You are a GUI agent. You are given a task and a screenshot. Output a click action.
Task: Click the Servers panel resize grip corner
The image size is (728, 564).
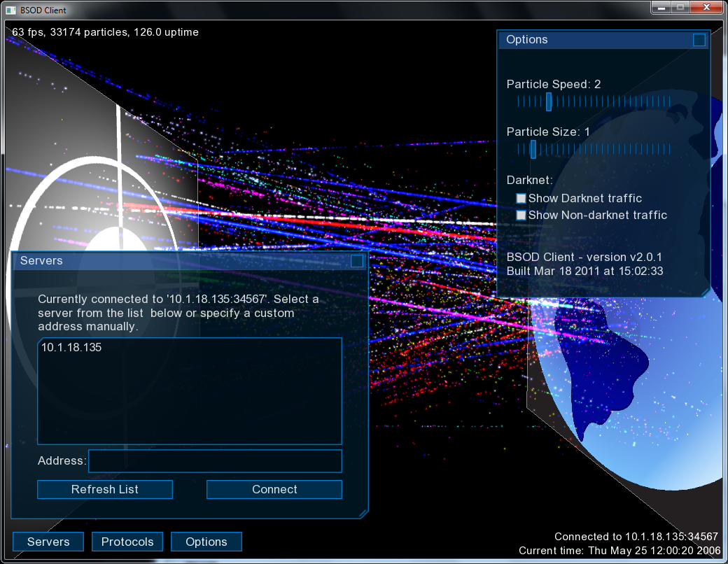point(363,514)
